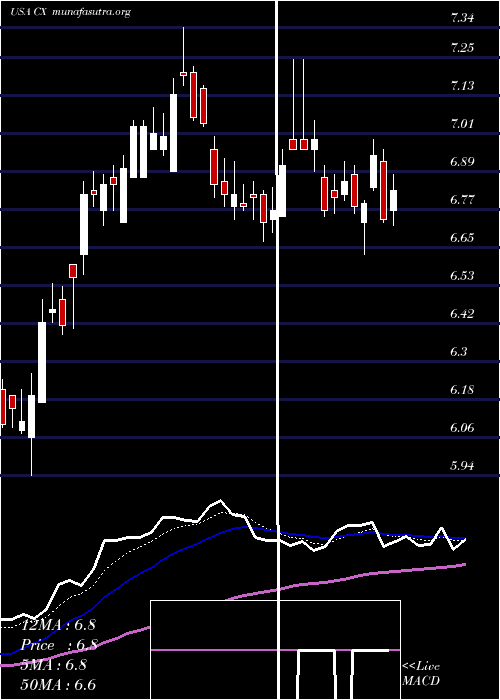Select the 6.18 price axis label
500x700 pixels.
coord(462,390)
